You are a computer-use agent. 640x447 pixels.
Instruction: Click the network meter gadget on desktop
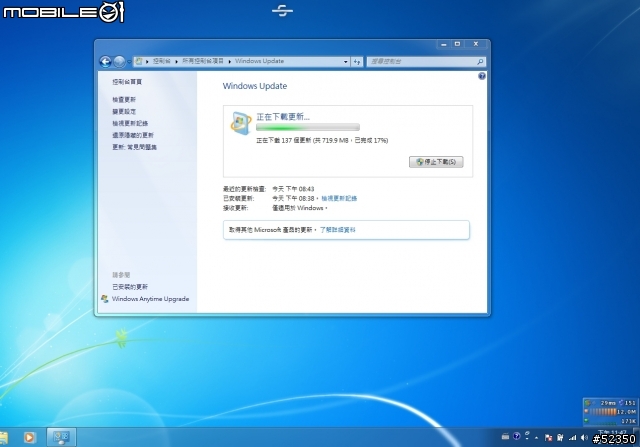(610, 412)
